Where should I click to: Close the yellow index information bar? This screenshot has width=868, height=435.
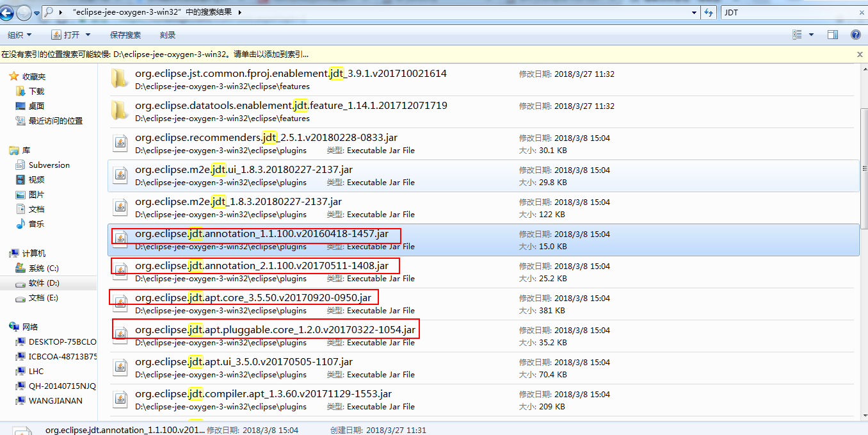(860, 54)
